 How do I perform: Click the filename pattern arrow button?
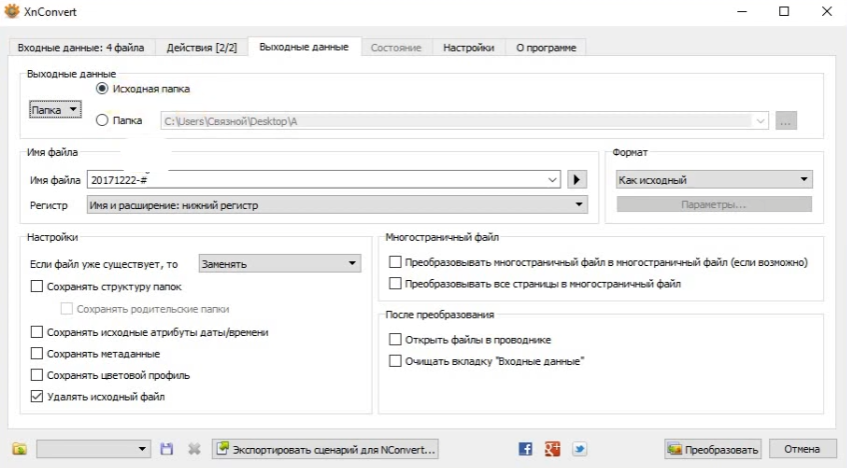577,179
